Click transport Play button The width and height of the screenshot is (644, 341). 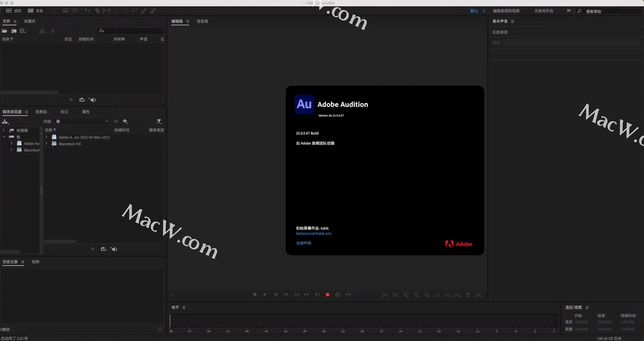point(265,294)
